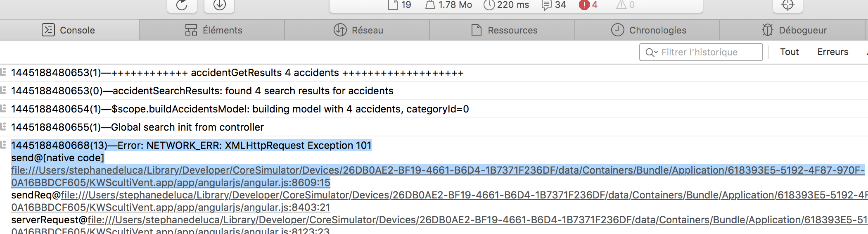Click the console log messages count

554,5
